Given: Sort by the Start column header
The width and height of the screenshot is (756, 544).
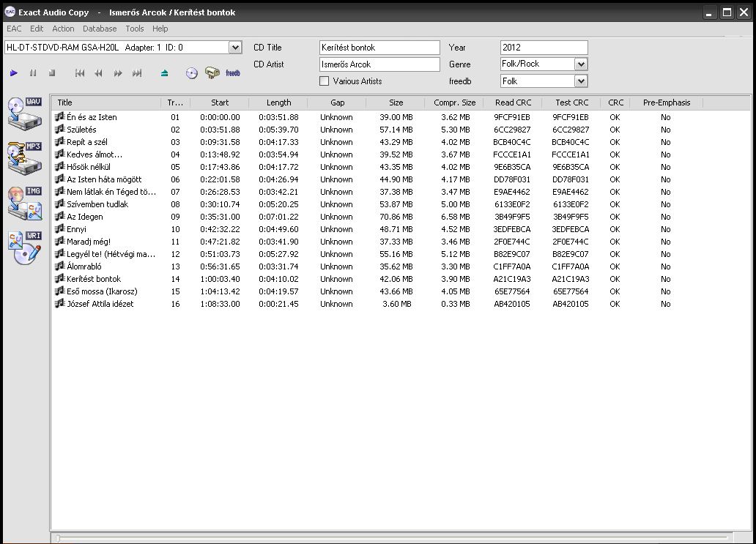Looking at the screenshot, I should 219,103.
